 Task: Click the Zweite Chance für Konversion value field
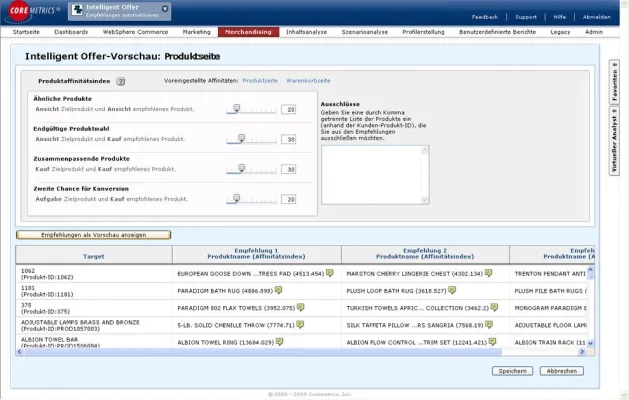(x=289, y=199)
